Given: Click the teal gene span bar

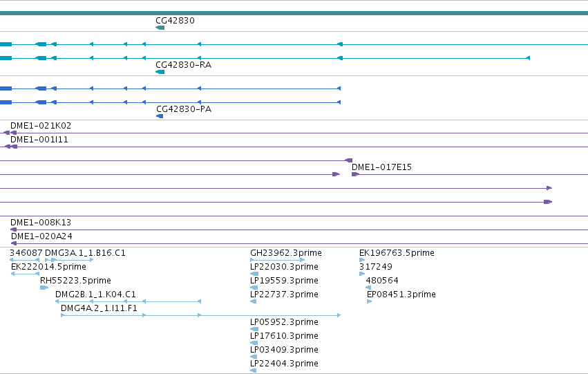Looking at the screenshot, I should (x=294, y=13).
